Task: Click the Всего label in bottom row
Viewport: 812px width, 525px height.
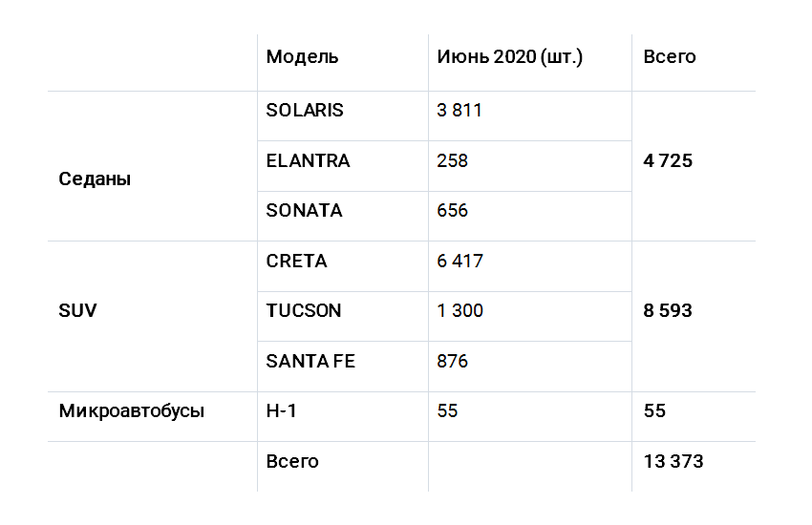Action: click(292, 461)
